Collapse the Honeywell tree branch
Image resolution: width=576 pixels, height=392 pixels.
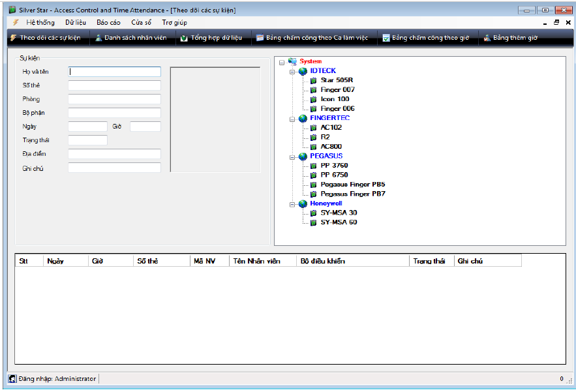point(292,204)
